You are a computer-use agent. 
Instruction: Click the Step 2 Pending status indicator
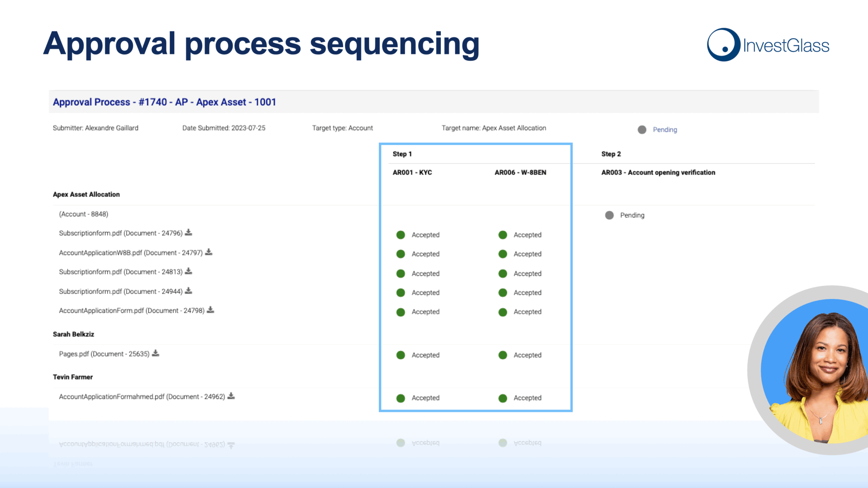click(625, 215)
